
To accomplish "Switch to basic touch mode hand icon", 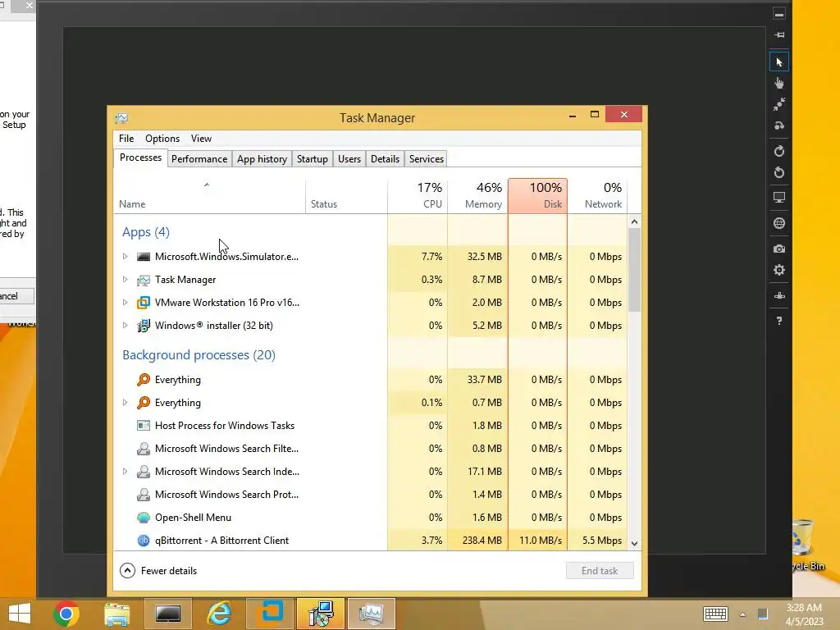I will click(x=779, y=83).
